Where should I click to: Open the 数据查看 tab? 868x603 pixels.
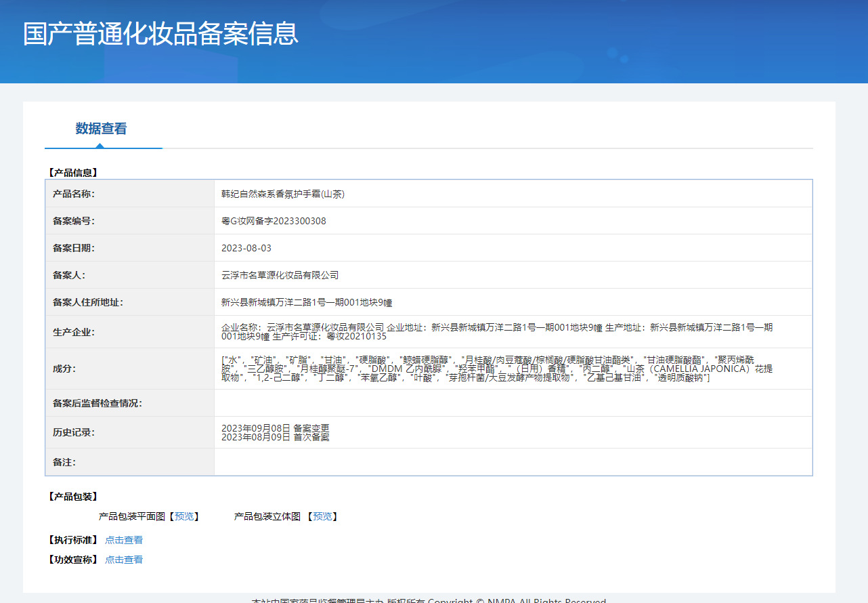[101, 129]
